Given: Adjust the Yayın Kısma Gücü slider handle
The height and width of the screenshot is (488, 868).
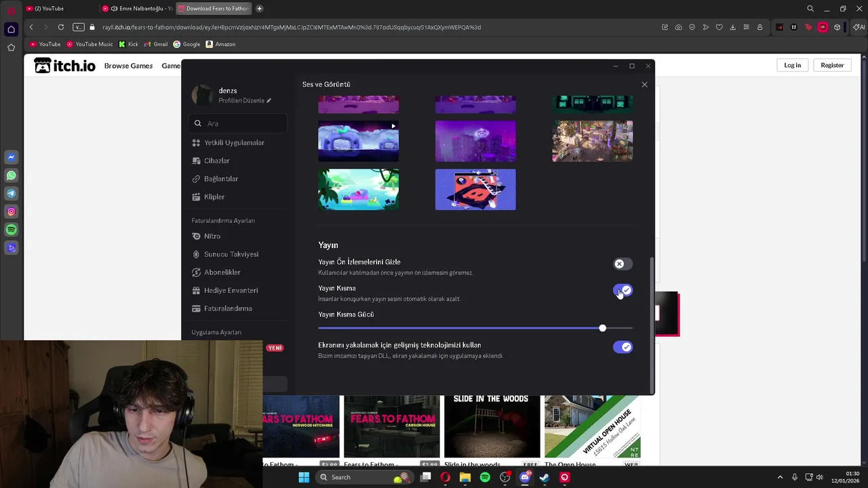Looking at the screenshot, I should coord(602,328).
